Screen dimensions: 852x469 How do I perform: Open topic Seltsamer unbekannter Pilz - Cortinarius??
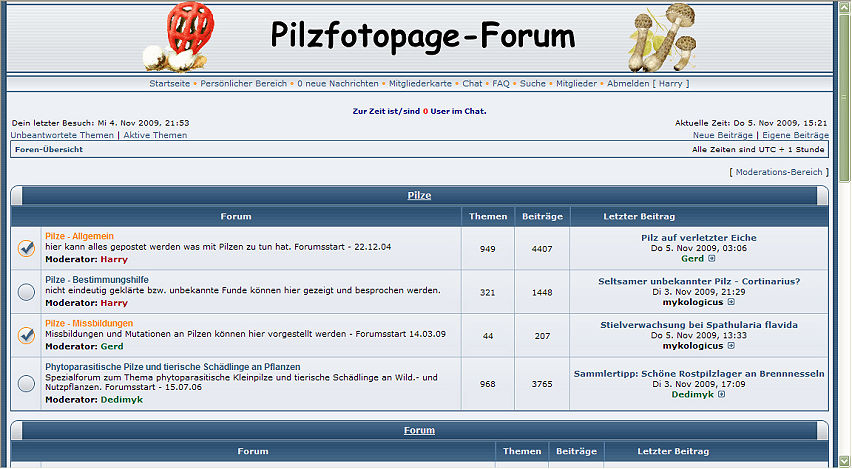tap(699, 282)
